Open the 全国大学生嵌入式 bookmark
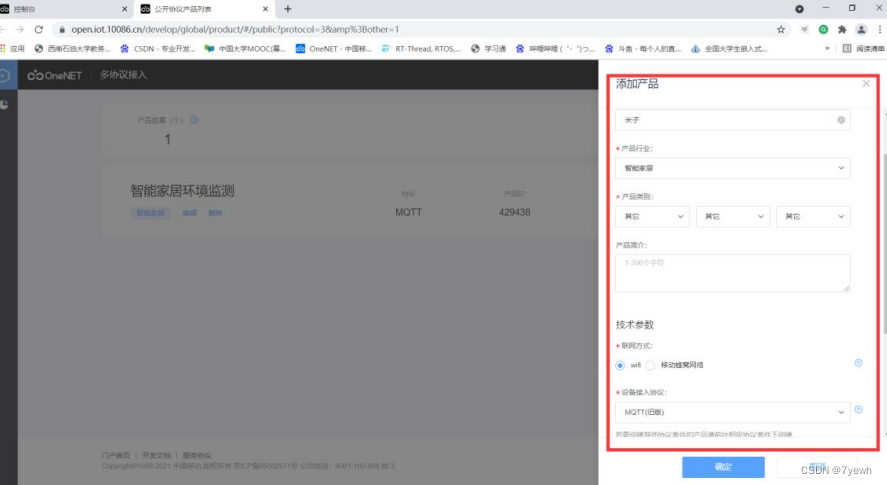 point(729,49)
